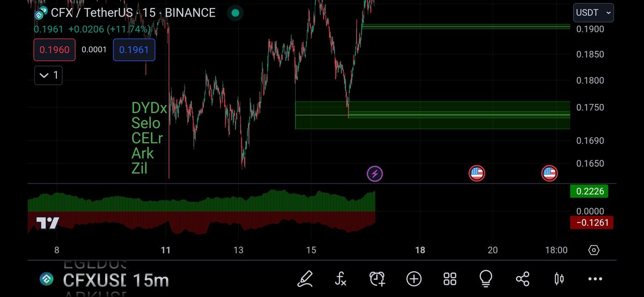This screenshot has height=297, width=644.
Task: Create a new price alert
Action: pyautogui.click(x=377, y=278)
